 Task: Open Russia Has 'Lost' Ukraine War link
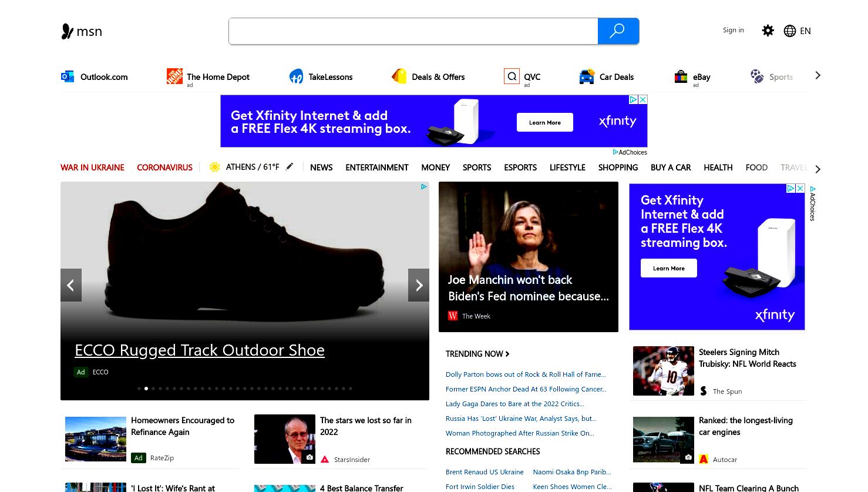click(521, 419)
